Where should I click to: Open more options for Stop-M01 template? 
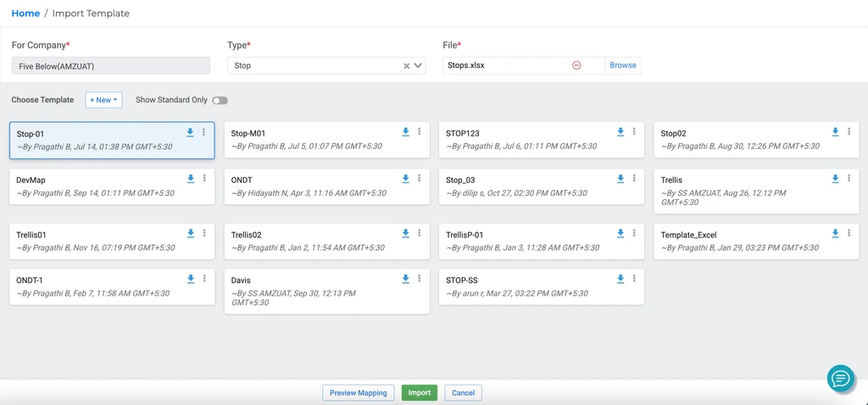(419, 132)
